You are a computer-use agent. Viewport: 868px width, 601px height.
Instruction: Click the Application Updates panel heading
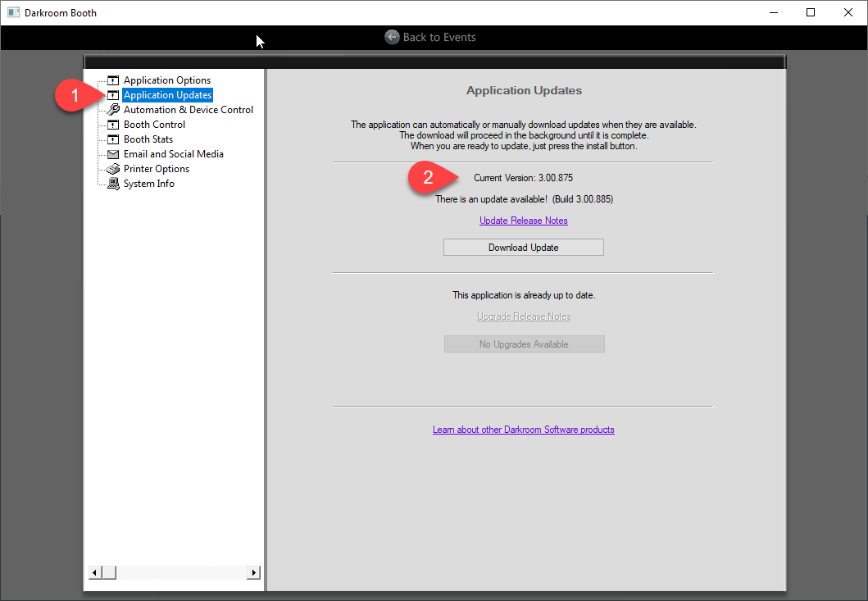[525, 90]
